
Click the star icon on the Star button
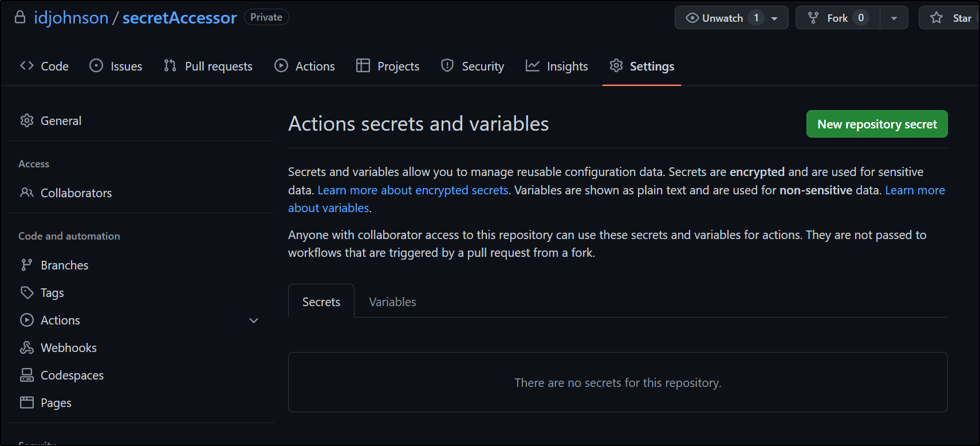(x=936, y=18)
